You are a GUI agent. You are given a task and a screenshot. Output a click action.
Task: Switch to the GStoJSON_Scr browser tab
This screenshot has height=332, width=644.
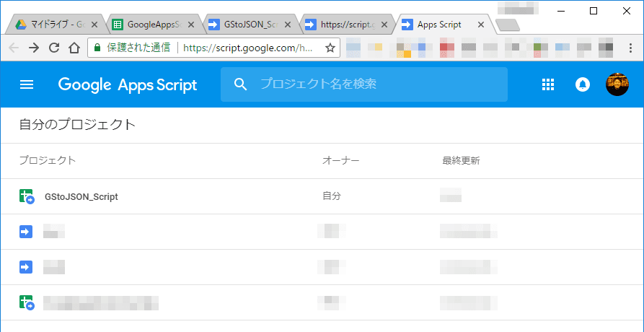250,25
